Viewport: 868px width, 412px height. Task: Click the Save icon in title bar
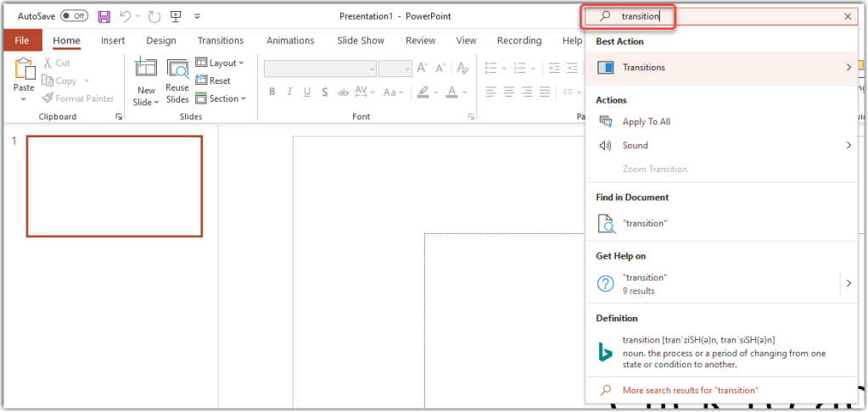pos(104,16)
